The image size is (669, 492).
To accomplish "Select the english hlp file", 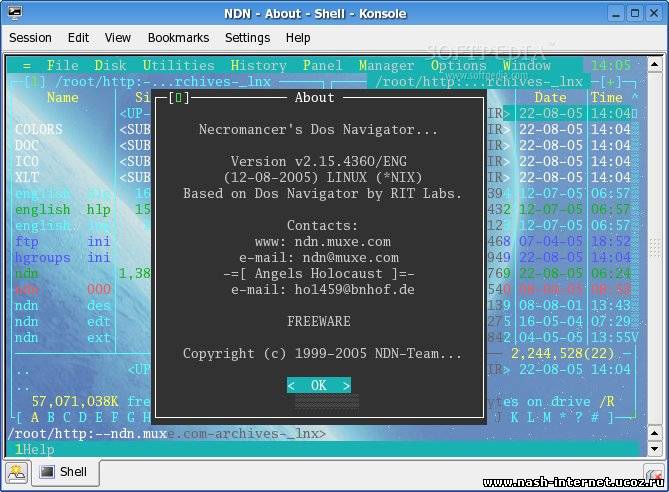I will point(63,210).
